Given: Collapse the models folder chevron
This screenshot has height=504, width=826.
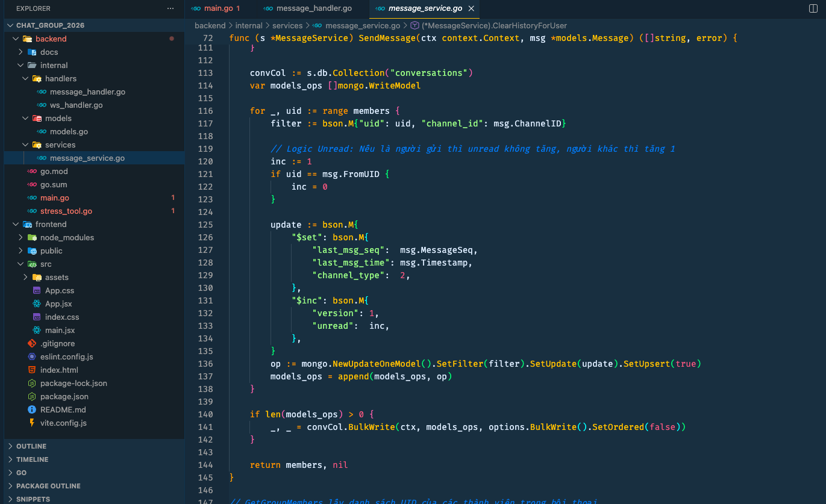Looking at the screenshot, I should [x=25, y=118].
